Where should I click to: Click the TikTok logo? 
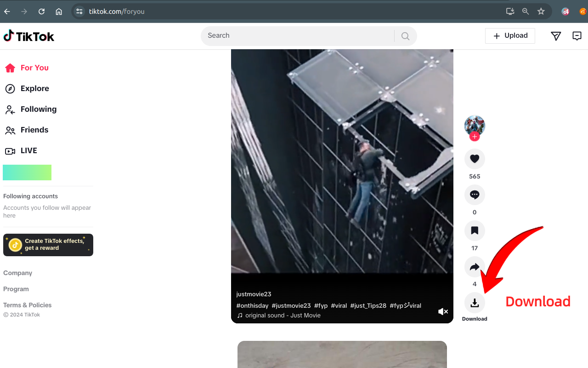pyautogui.click(x=28, y=36)
